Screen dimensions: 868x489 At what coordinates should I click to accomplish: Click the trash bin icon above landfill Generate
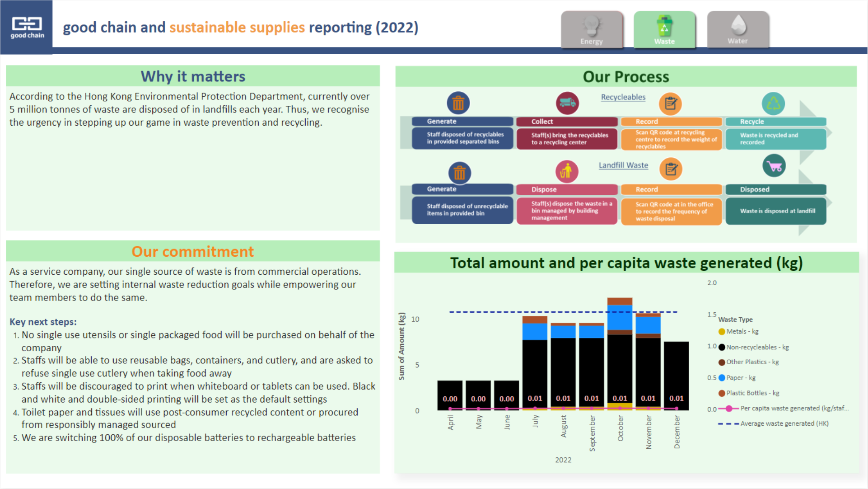(x=460, y=173)
